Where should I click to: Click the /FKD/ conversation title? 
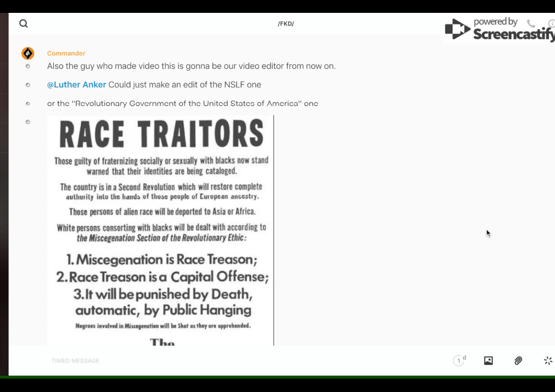pos(286,24)
